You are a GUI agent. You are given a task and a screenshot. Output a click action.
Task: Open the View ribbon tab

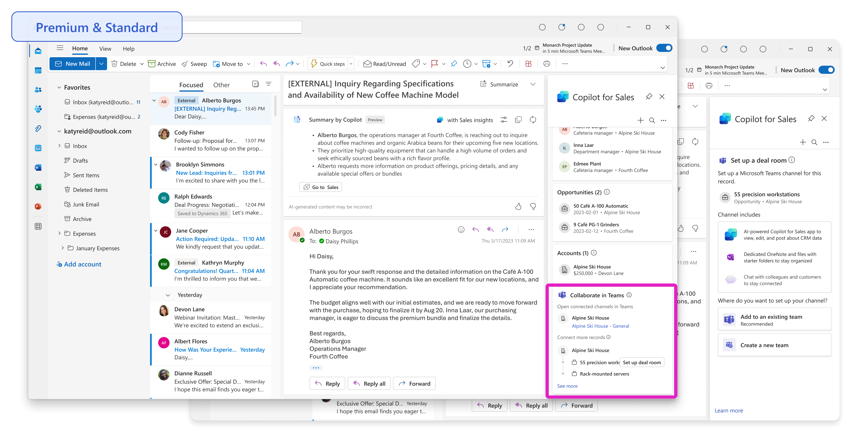point(105,49)
